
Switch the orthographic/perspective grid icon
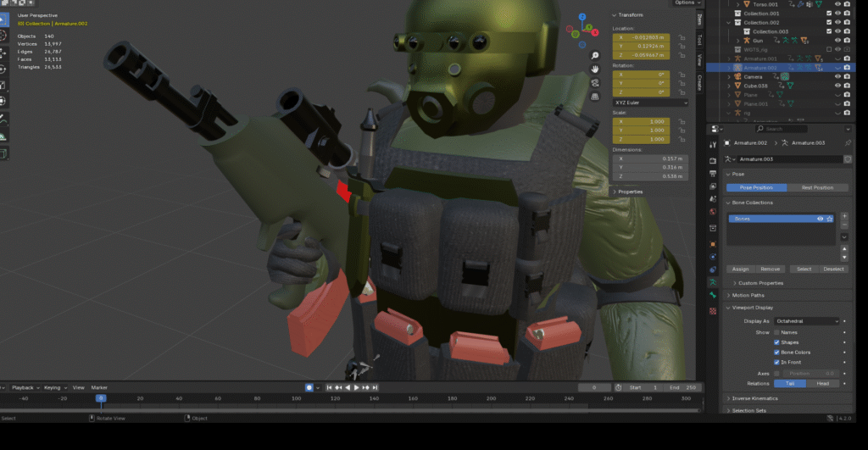tap(594, 97)
